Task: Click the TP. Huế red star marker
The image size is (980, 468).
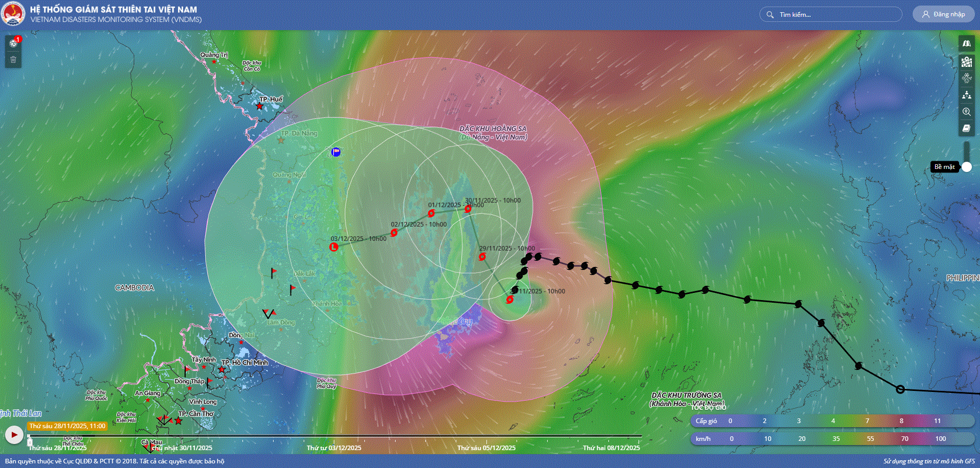Action: 260,106
